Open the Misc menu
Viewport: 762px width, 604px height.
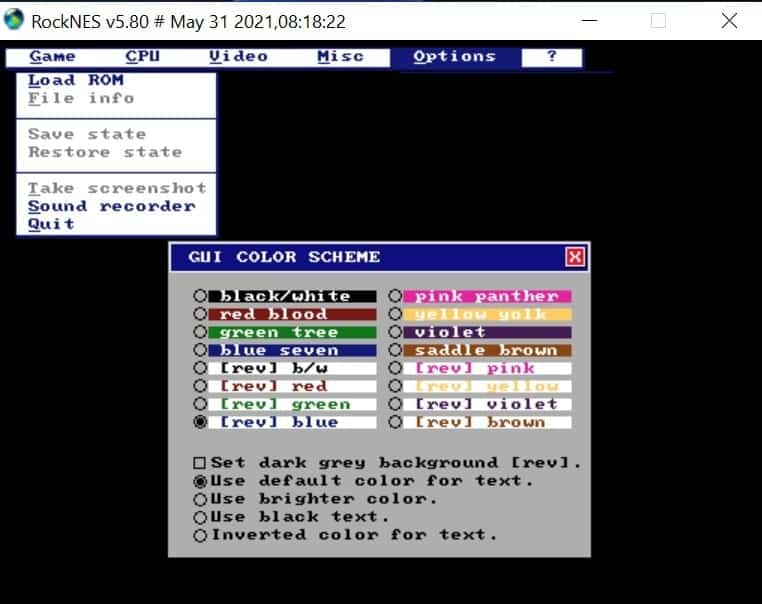(x=340, y=57)
